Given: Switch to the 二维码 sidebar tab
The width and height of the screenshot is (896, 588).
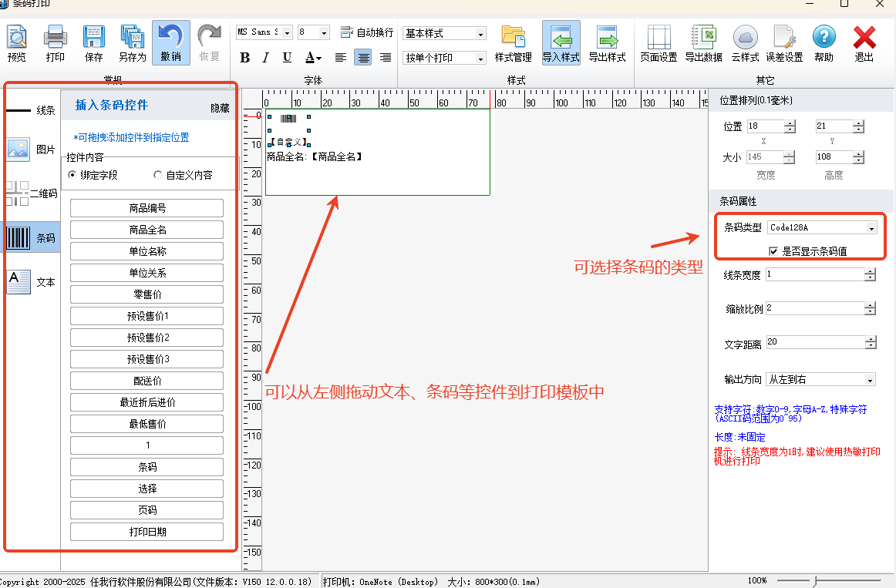Looking at the screenshot, I should [31, 193].
